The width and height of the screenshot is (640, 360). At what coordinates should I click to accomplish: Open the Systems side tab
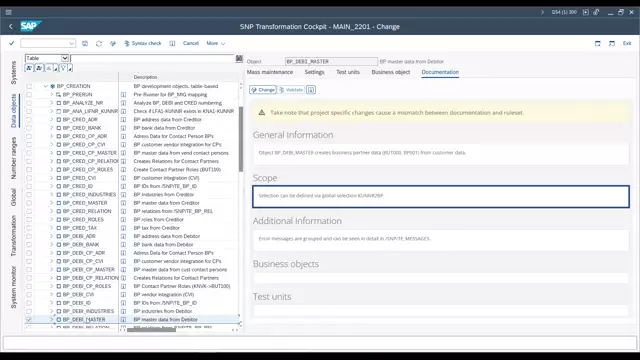pos(13,73)
